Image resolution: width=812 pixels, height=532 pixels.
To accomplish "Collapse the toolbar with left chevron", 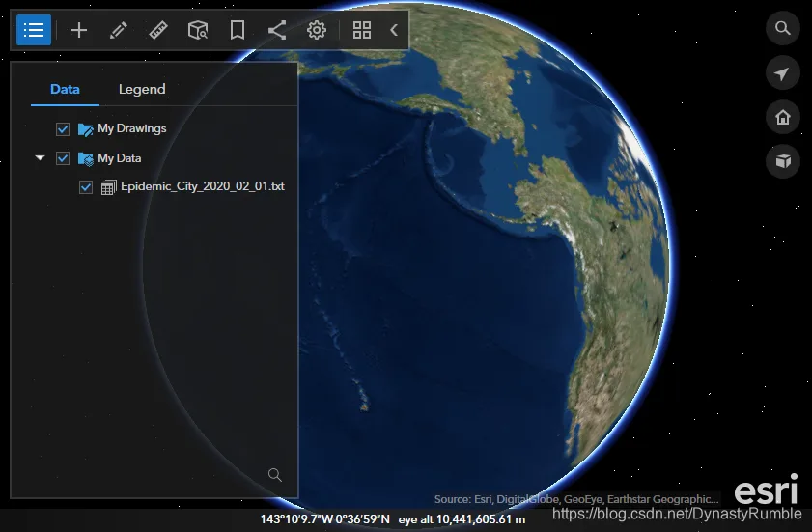I will (394, 30).
